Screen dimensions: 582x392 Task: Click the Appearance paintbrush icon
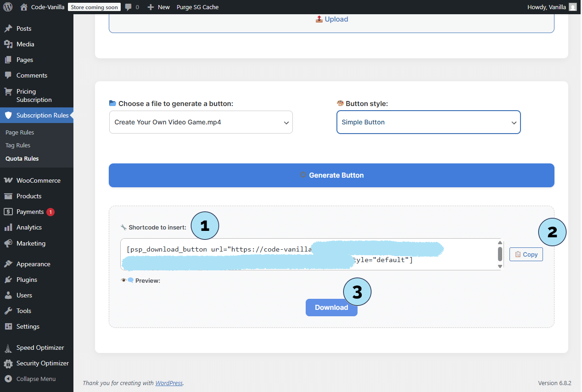(x=8, y=264)
